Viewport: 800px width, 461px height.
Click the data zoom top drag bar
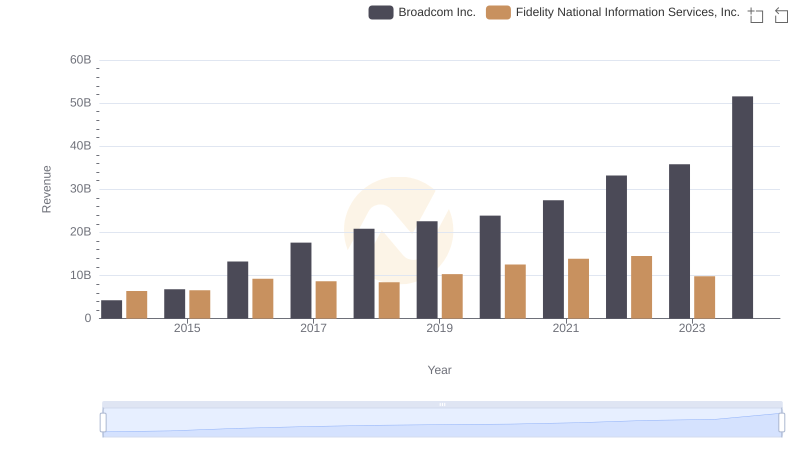(442, 404)
